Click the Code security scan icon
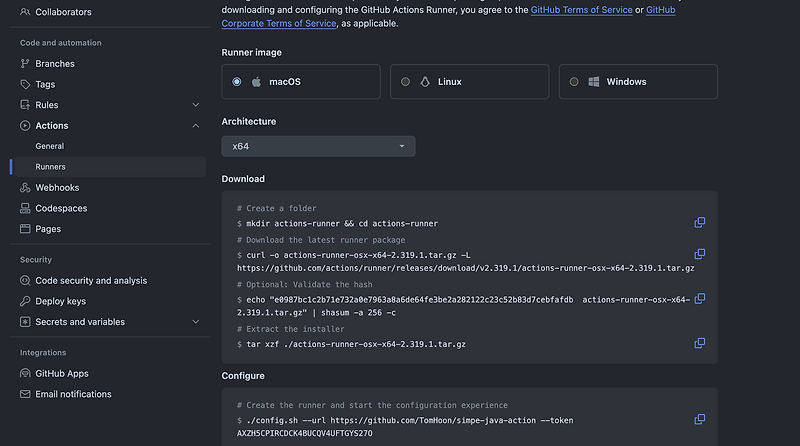 [25, 281]
